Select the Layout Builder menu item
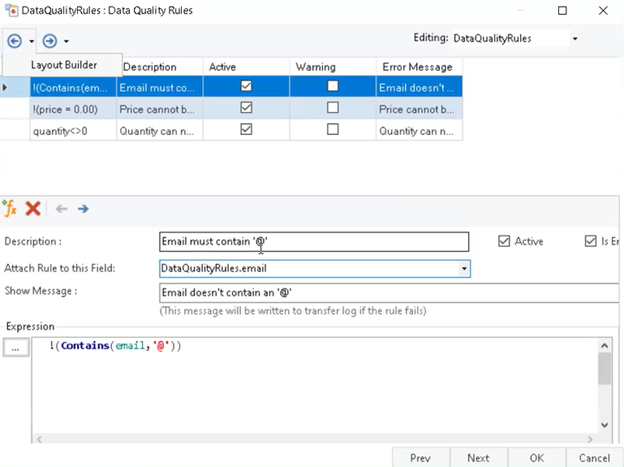The image size is (624, 467). [x=62, y=64]
